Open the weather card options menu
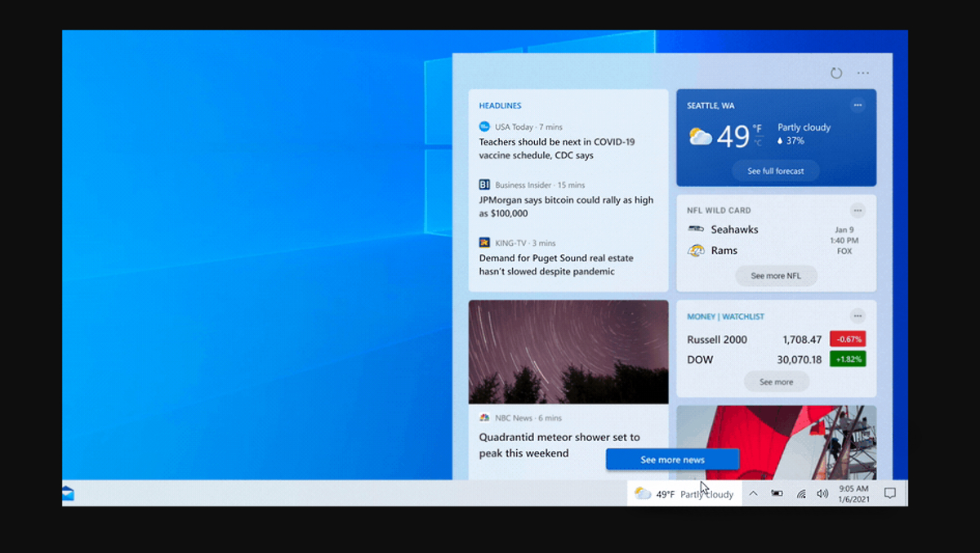 point(857,105)
